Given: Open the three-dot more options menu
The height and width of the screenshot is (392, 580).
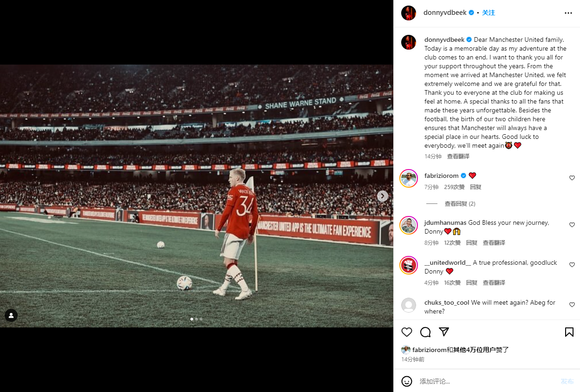Looking at the screenshot, I should click(x=568, y=13).
